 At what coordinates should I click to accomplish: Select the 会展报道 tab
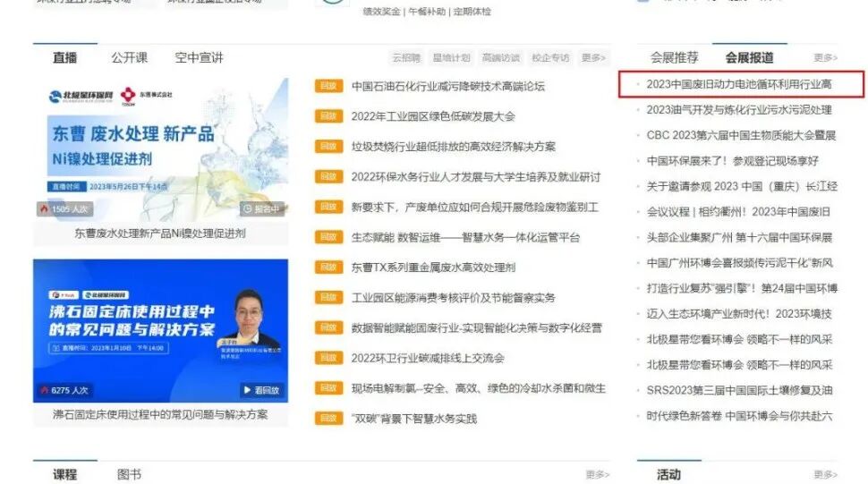click(x=750, y=57)
